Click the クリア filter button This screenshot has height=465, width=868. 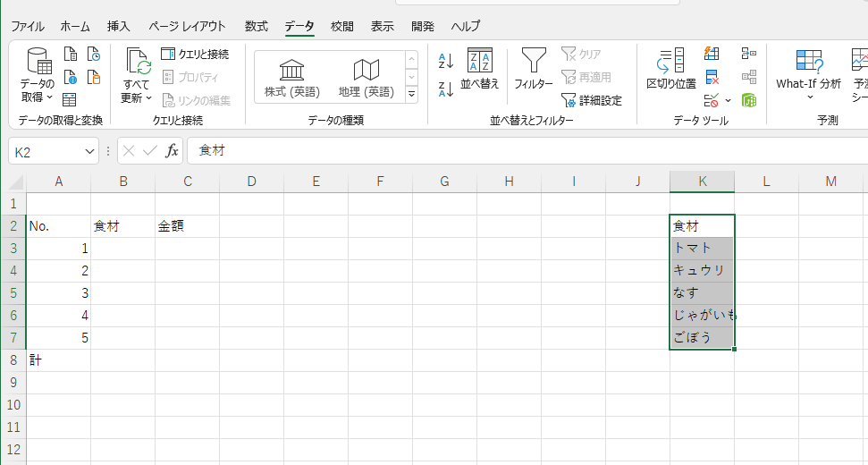click(581, 54)
